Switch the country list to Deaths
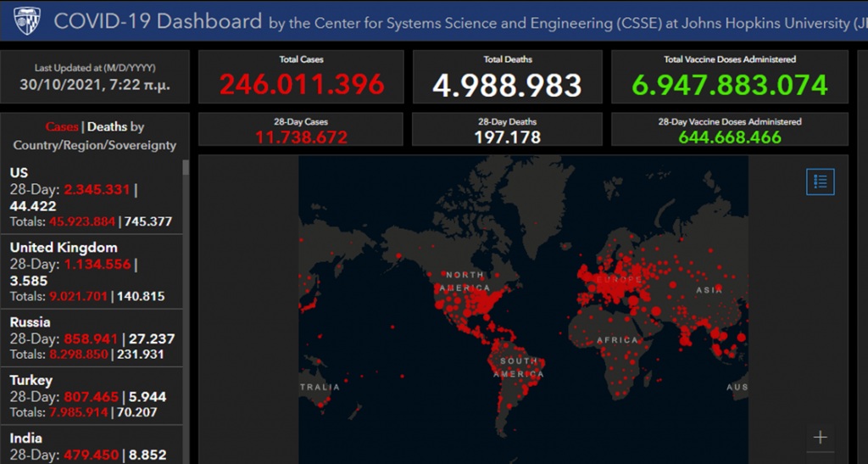Viewport: 868px width, 464px height. click(107, 126)
